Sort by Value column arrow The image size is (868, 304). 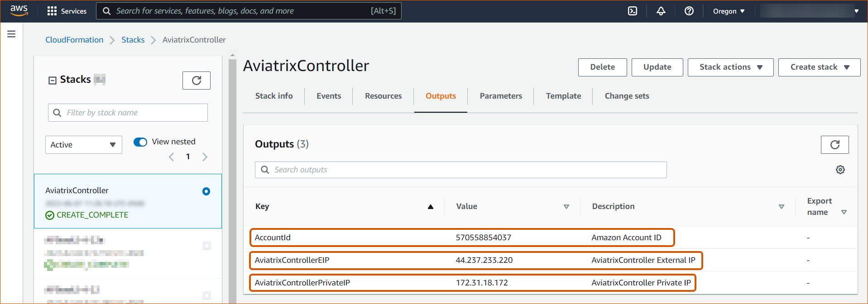566,207
